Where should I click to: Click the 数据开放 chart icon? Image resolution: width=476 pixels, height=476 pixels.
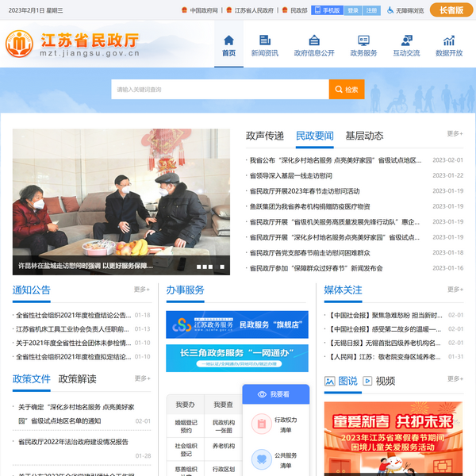tap(449, 40)
